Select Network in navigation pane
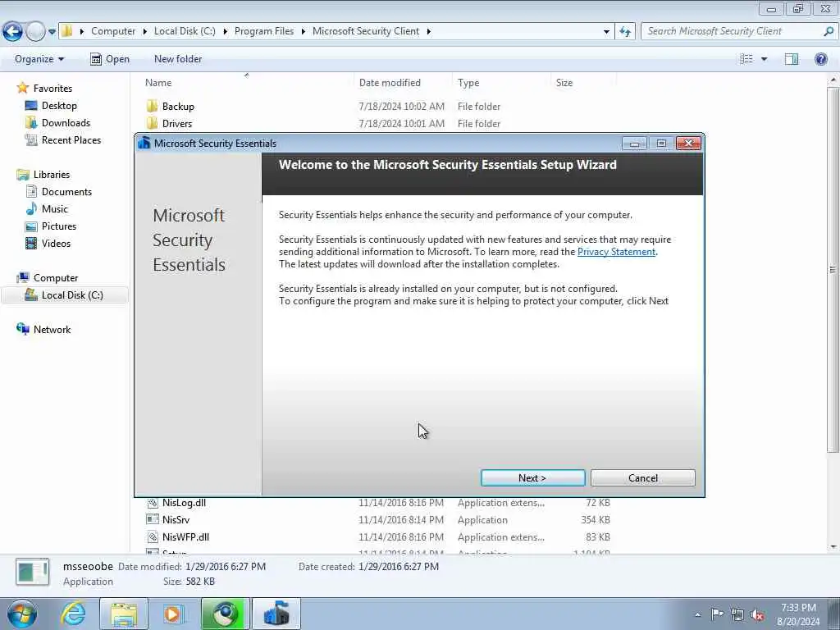 (x=52, y=330)
